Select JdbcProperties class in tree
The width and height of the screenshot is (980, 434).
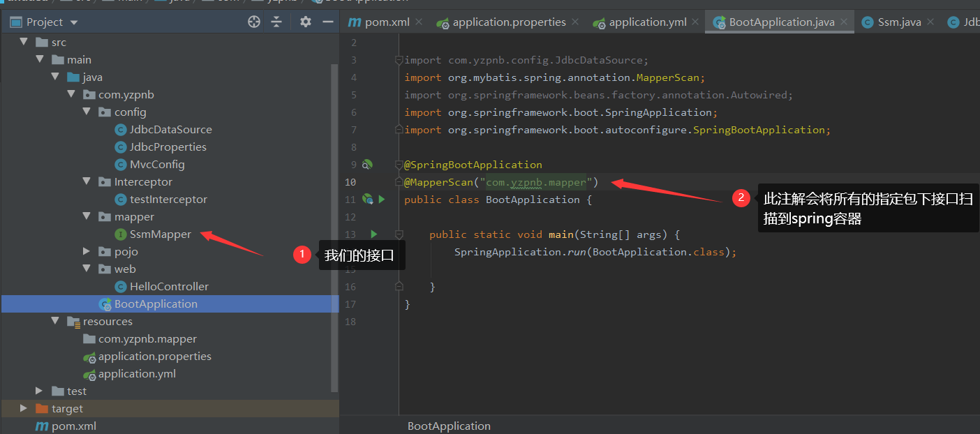(160, 147)
